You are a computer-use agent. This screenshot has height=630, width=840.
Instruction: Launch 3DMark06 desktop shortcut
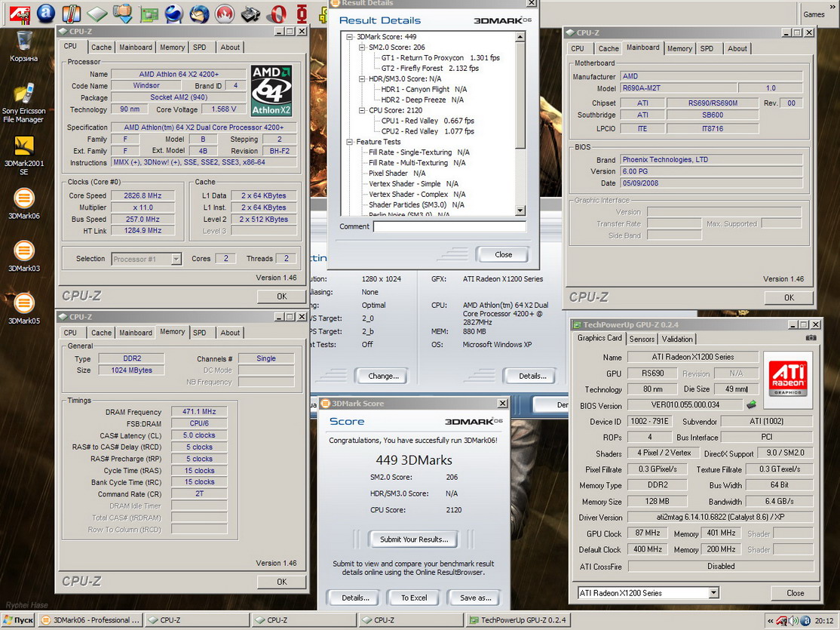(23, 204)
